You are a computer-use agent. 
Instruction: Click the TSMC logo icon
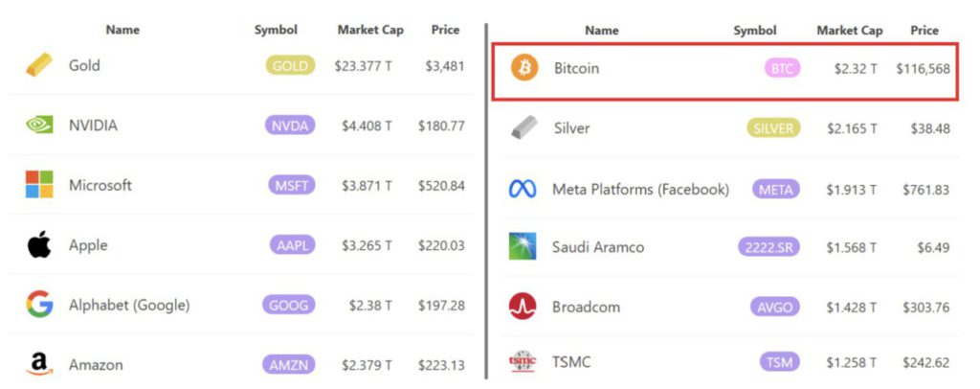[x=523, y=362]
